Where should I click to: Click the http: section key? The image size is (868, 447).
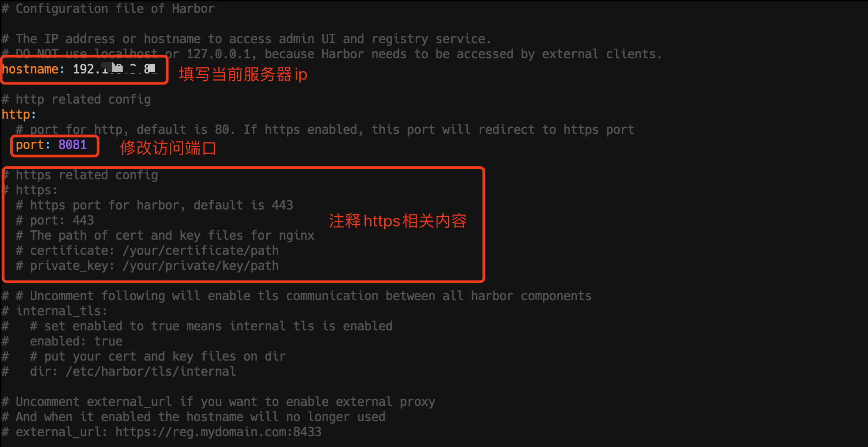point(18,115)
